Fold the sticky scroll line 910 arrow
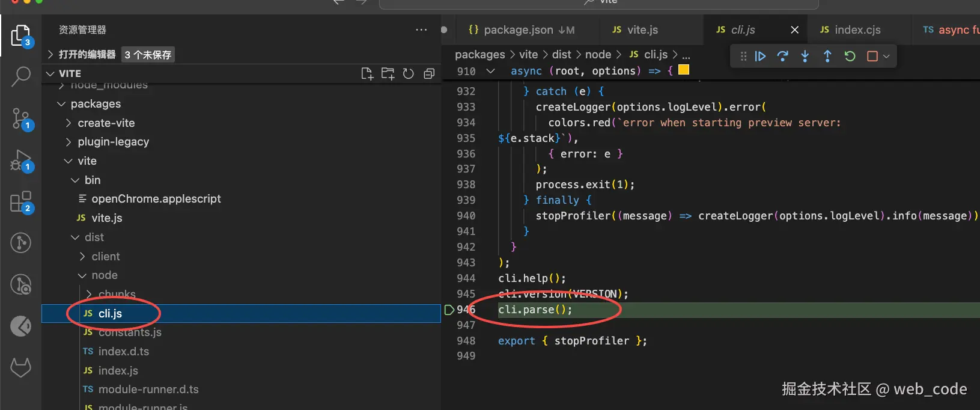The width and height of the screenshot is (980, 410). pos(491,71)
